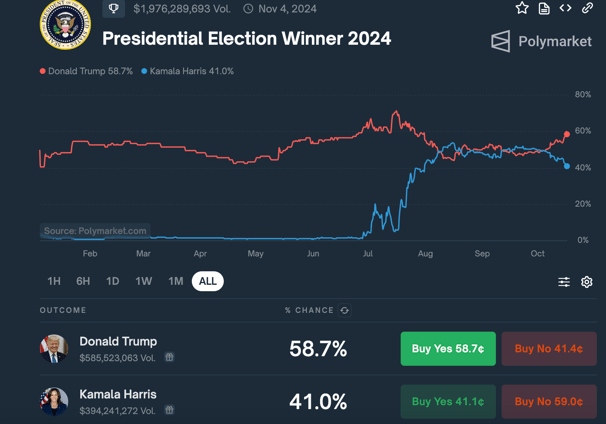This screenshot has height=424, width=606.
Task: Click the trophy icon near volume
Action: coord(114,9)
